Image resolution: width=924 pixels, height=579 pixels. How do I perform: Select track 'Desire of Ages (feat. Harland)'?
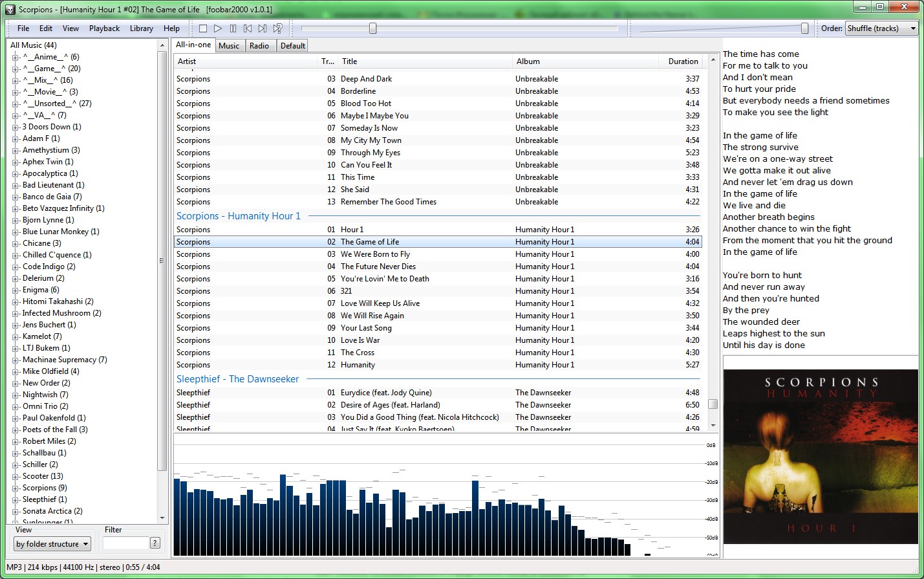click(438, 405)
